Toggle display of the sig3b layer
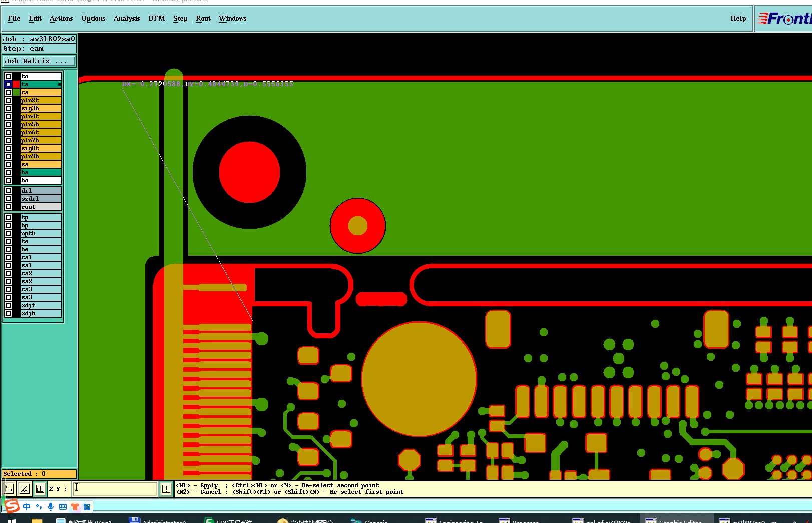The width and height of the screenshot is (812, 523). coord(8,108)
